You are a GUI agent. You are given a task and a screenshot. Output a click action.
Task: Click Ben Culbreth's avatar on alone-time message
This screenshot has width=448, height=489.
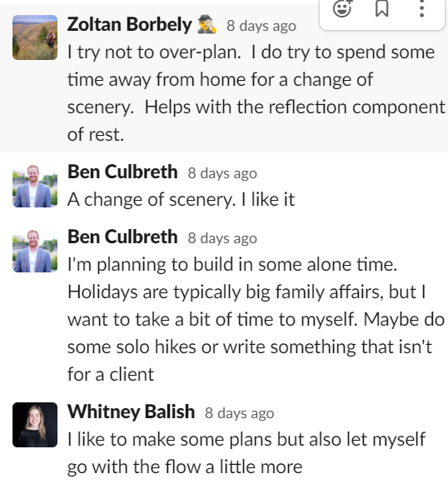tap(35, 250)
